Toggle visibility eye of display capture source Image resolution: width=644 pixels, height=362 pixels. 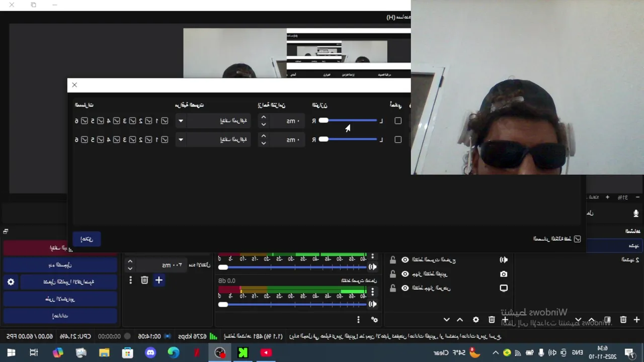pyautogui.click(x=405, y=288)
